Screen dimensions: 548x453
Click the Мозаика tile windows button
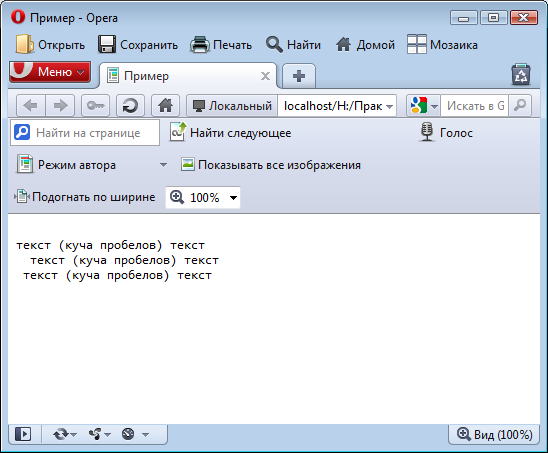pos(442,45)
